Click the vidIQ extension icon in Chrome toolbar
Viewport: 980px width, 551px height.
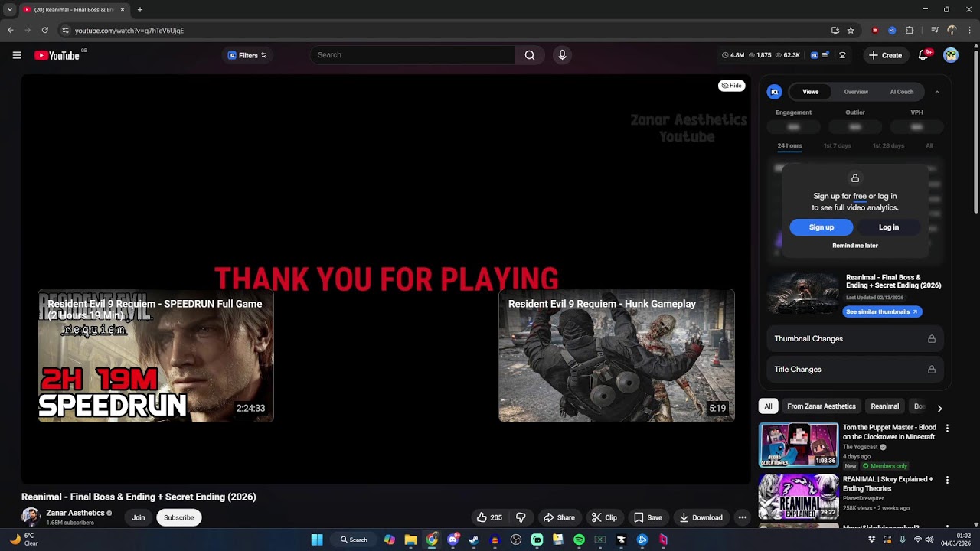pyautogui.click(x=892, y=31)
